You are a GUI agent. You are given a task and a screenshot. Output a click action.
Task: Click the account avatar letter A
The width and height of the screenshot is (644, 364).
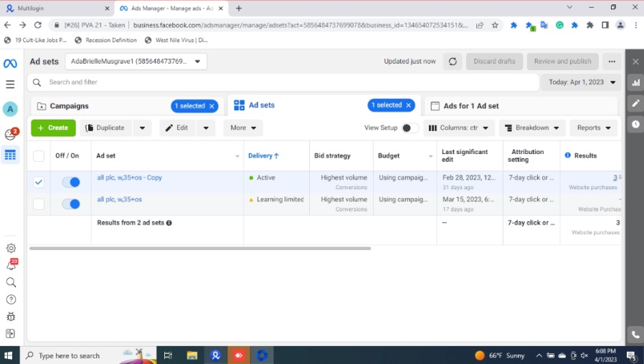coord(10,109)
